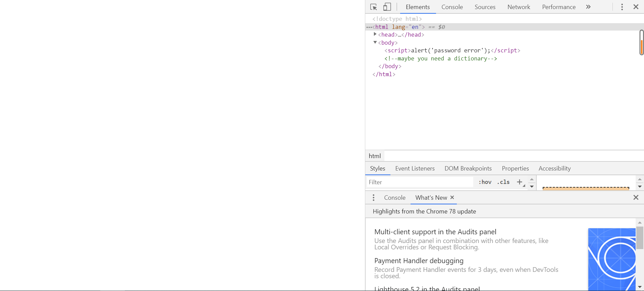Add a new style rule with plus icon
Viewport: 644px width, 291px height.
click(x=520, y=182)
